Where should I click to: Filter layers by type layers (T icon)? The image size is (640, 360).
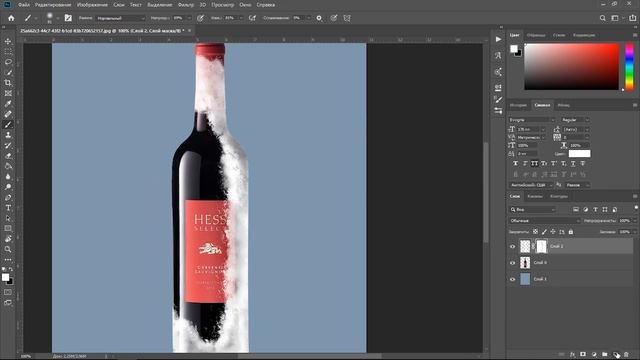(x=595, y=209)
